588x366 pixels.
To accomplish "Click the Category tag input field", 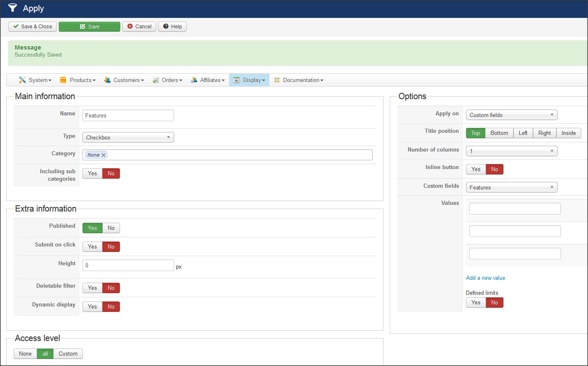I will click(227, 155).
